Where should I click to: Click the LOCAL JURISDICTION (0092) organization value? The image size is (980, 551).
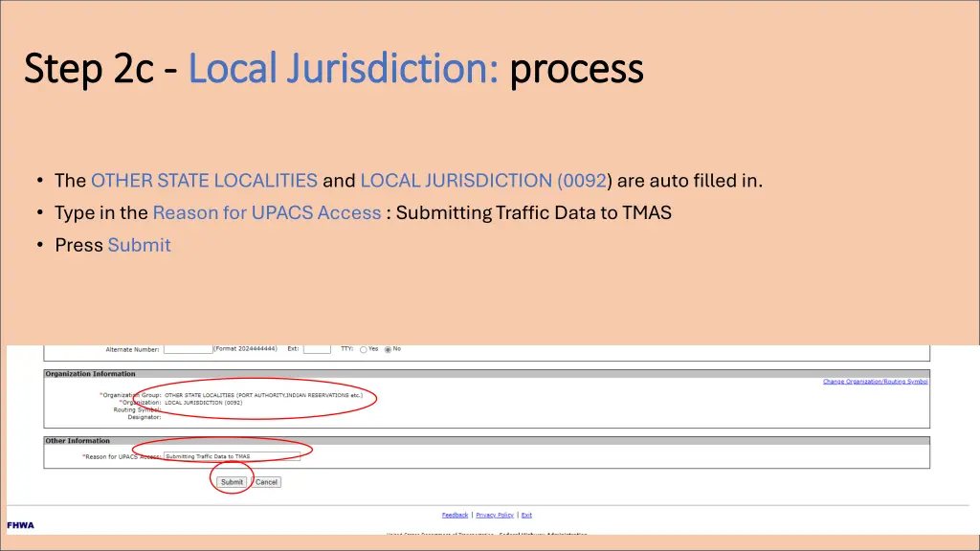click(204, 403)
